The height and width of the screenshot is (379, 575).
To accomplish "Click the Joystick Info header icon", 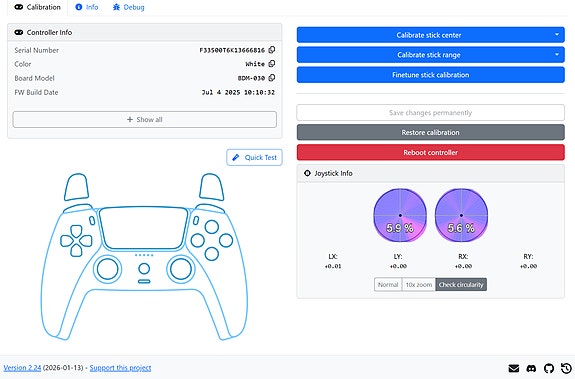I will 307,173.
